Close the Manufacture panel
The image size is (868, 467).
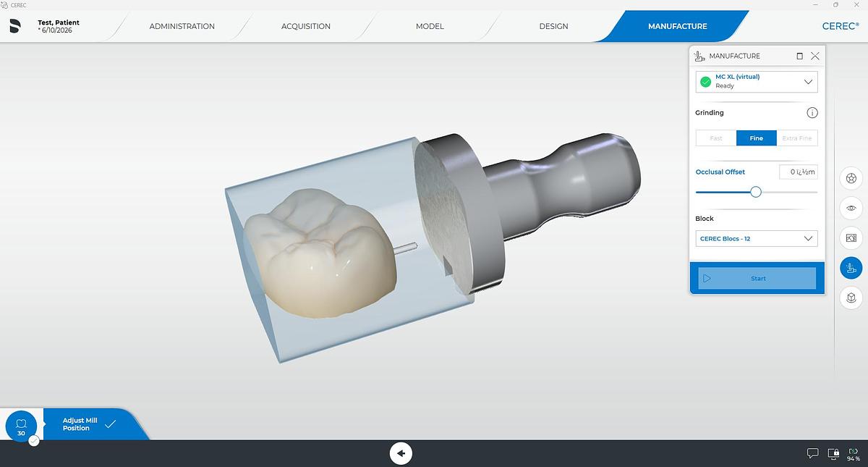point(815,56)
